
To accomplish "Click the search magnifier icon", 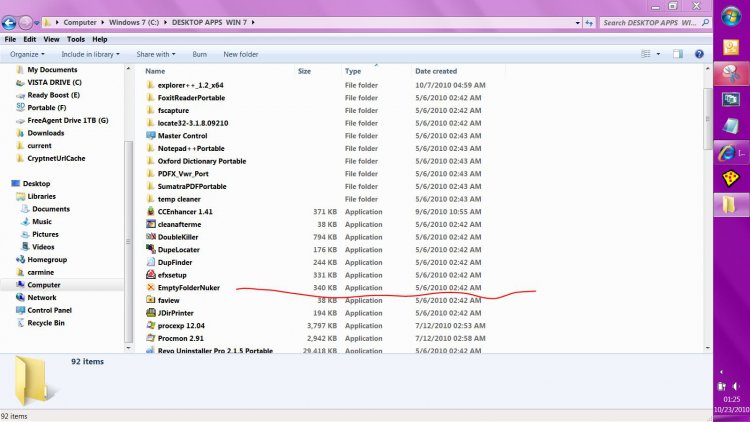I will click(705, 22).
